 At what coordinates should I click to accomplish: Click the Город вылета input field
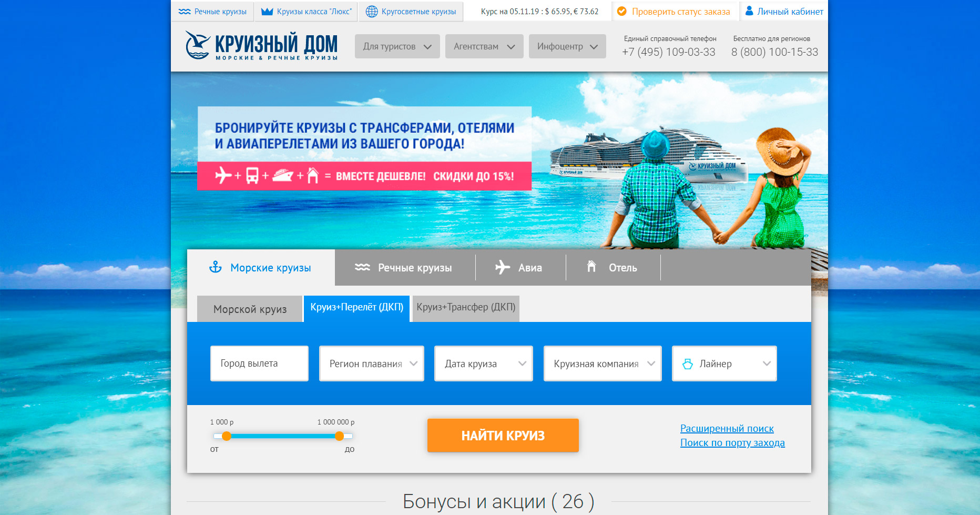coord(259,363)
